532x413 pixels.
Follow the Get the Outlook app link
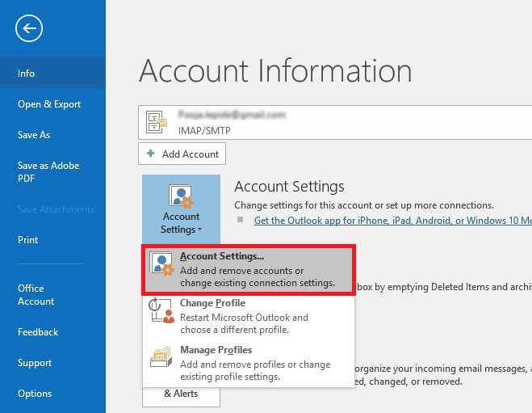click(393, 221)
